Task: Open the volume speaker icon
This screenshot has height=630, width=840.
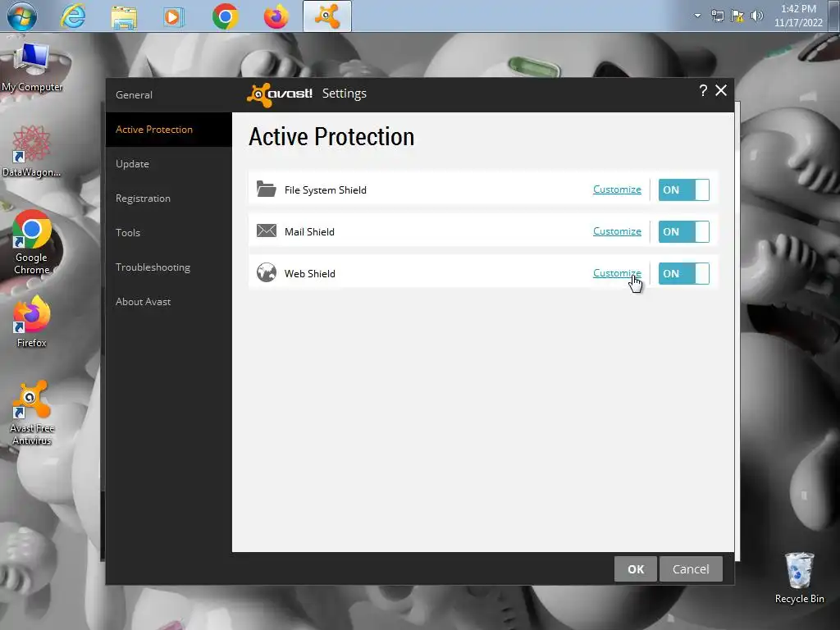Action: click(756, 16)
